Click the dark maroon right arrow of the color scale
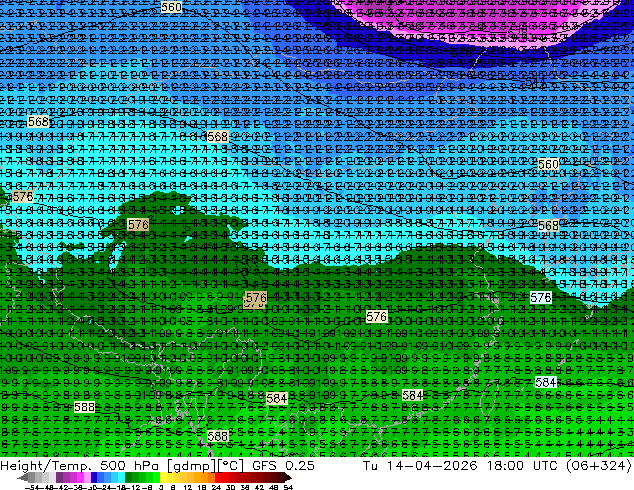Screen dimensions: 634x490 coord(288,477)
